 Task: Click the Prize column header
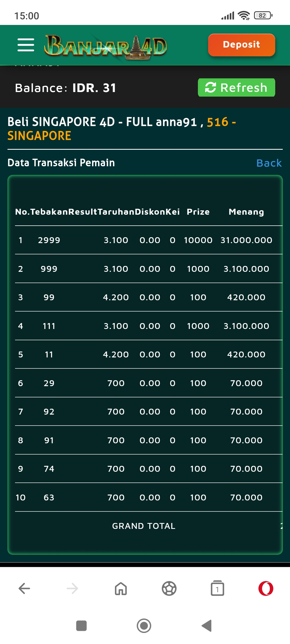pos(198,212)
